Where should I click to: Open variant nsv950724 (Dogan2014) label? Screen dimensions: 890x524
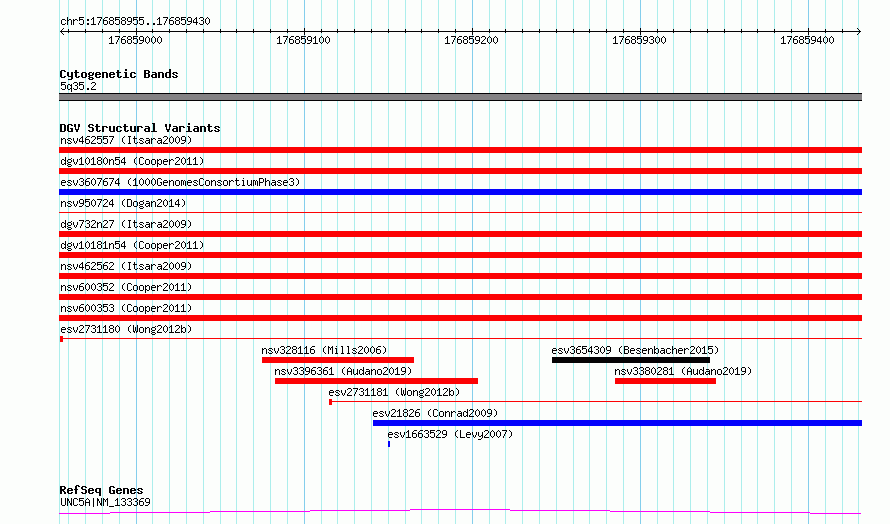pos(123,203)
